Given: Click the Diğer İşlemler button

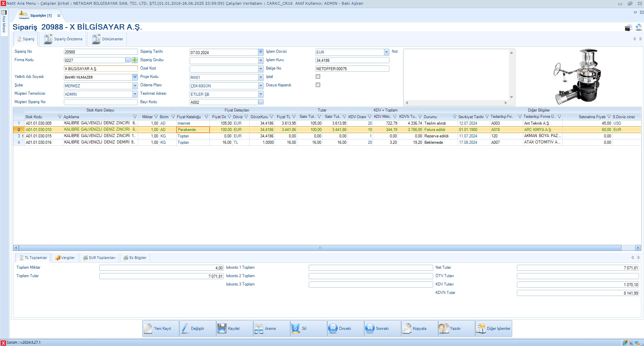Looking at the screenshot, I should [x=494, y=328].
